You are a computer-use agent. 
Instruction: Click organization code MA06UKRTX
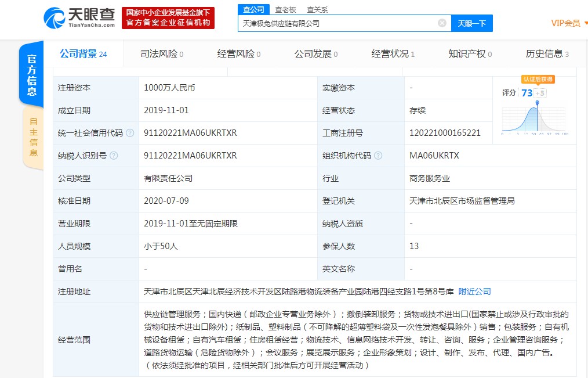click(x=434, y=156)
